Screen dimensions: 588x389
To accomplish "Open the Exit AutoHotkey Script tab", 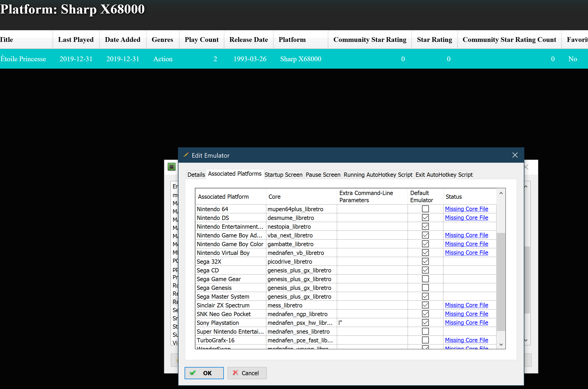I will pyautogui.click(x=444, y=175).
